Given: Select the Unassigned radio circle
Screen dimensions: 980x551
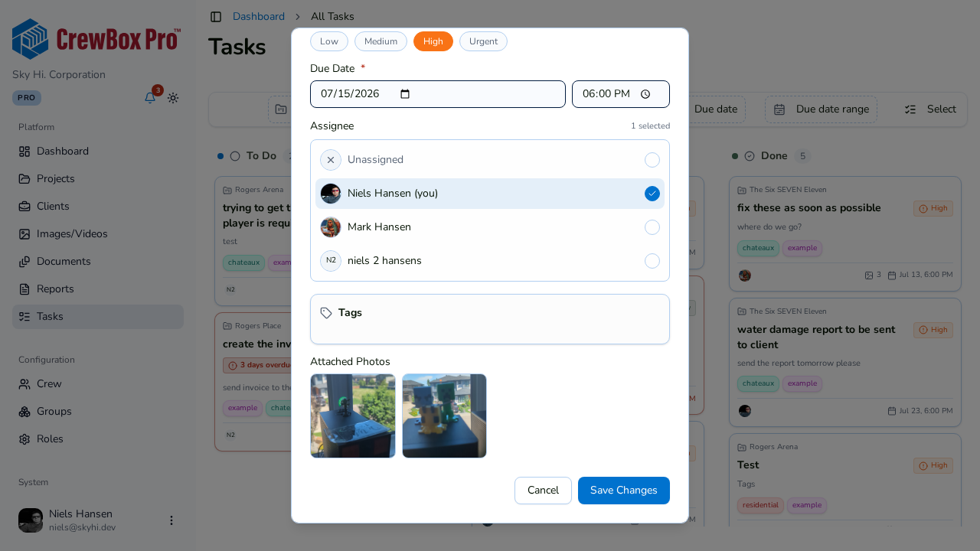Looking at the screenshot, I should click(x=652, y=160).
